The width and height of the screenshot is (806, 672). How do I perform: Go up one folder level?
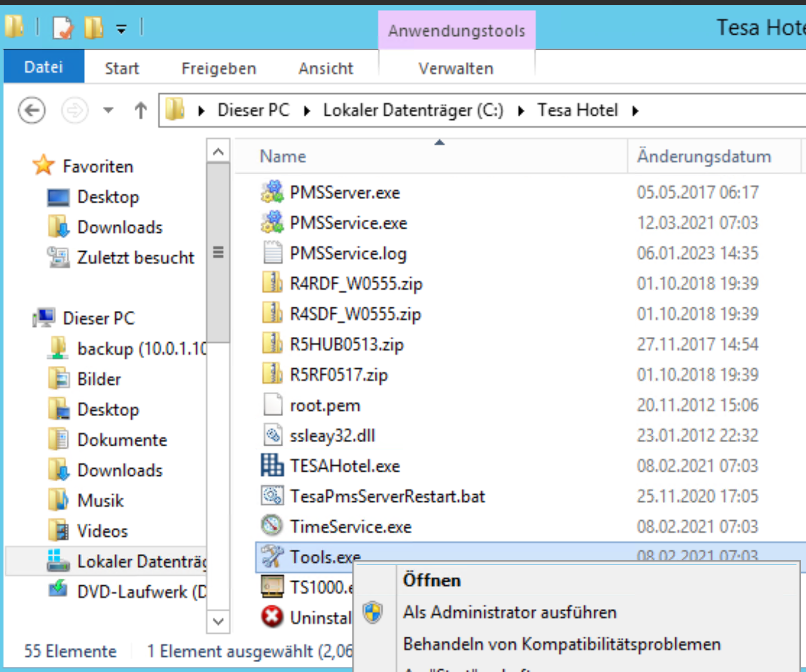(140, 110)
